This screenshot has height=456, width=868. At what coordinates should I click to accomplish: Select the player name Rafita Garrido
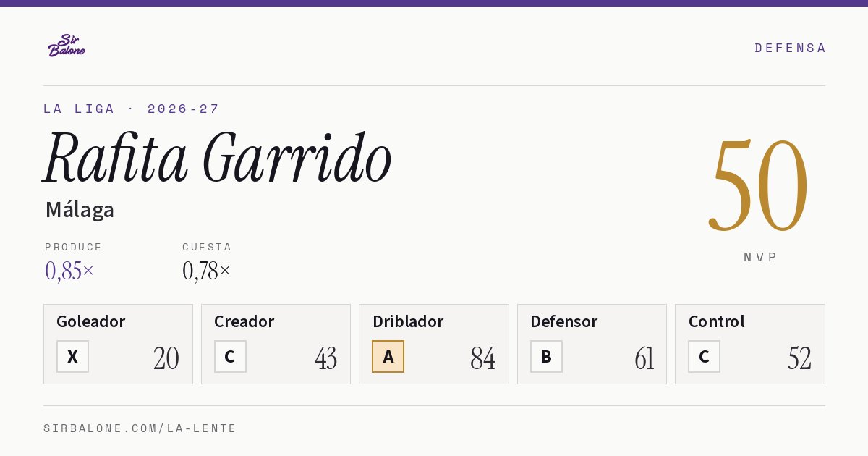[x=217, y=158]
